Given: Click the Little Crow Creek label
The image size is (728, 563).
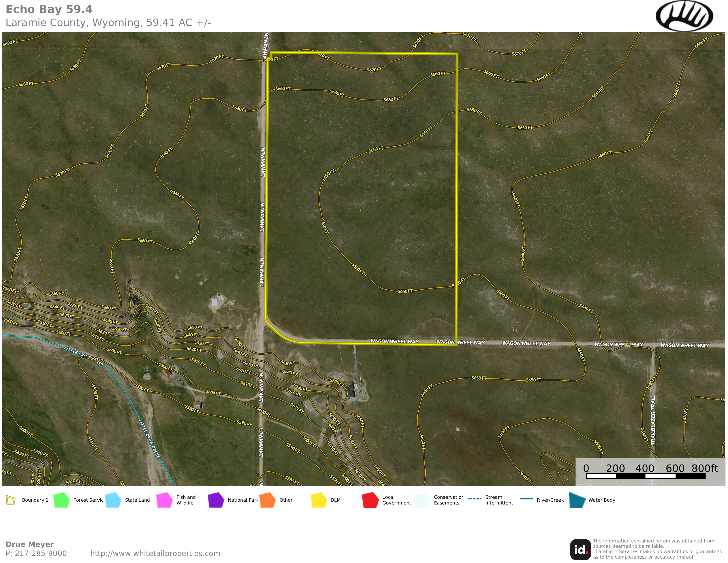Looking at the screenshot, I should click(149, 439).
